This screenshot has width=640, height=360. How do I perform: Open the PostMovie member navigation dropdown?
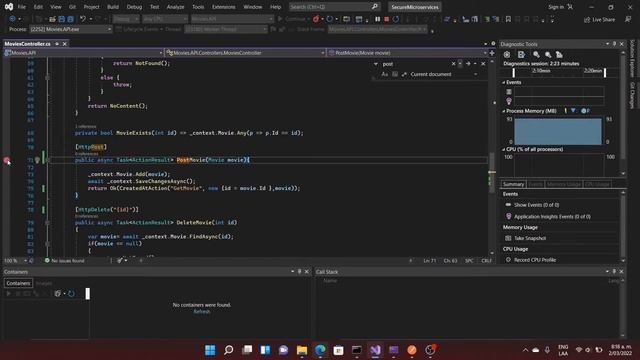tap(407, 53)
